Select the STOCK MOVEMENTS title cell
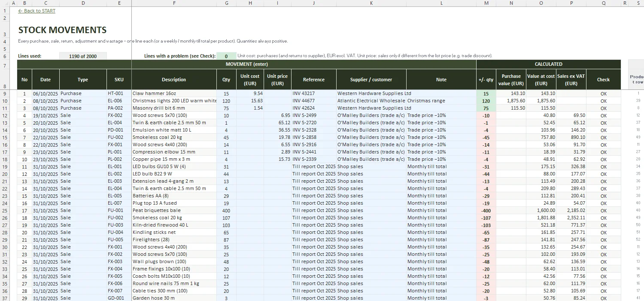 [x=62, y=30]
